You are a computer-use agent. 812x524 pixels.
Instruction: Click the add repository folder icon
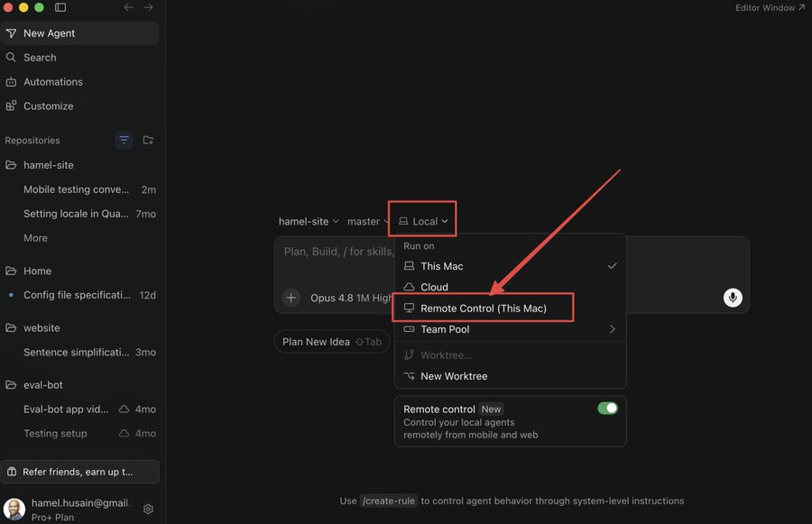click(148, 140)
